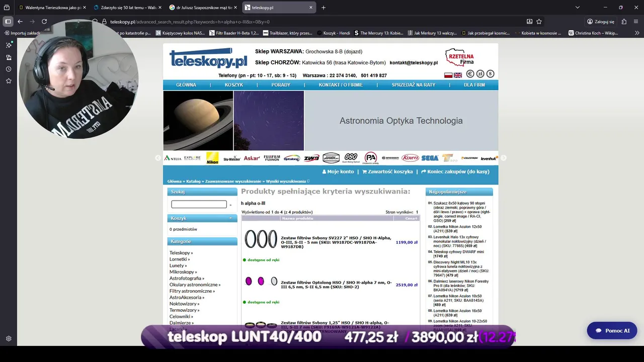The height and width of the screenshot is (362, 644).
Task: Open Lornetka Nikon Aculon 12x50 link
Action: [457, 229]
